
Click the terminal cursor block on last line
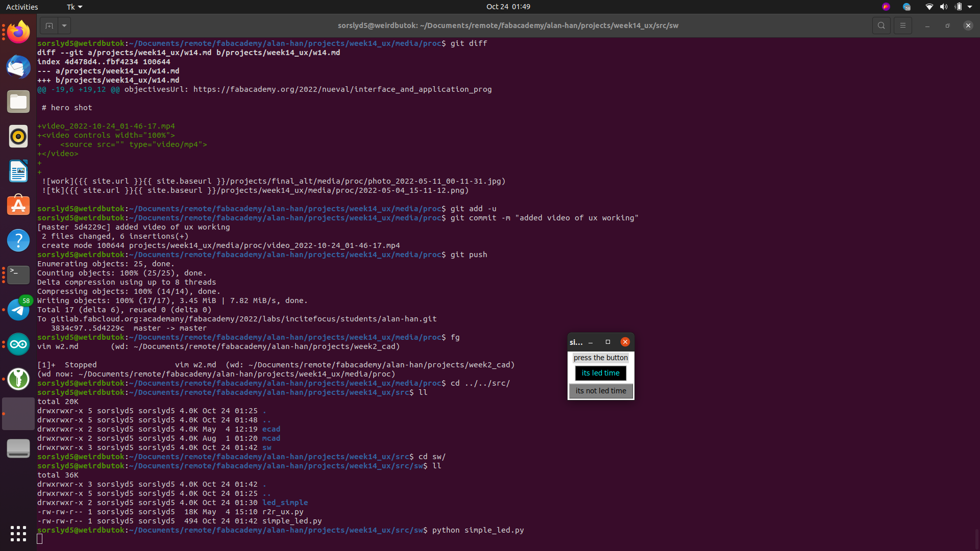tap(40, 539)
